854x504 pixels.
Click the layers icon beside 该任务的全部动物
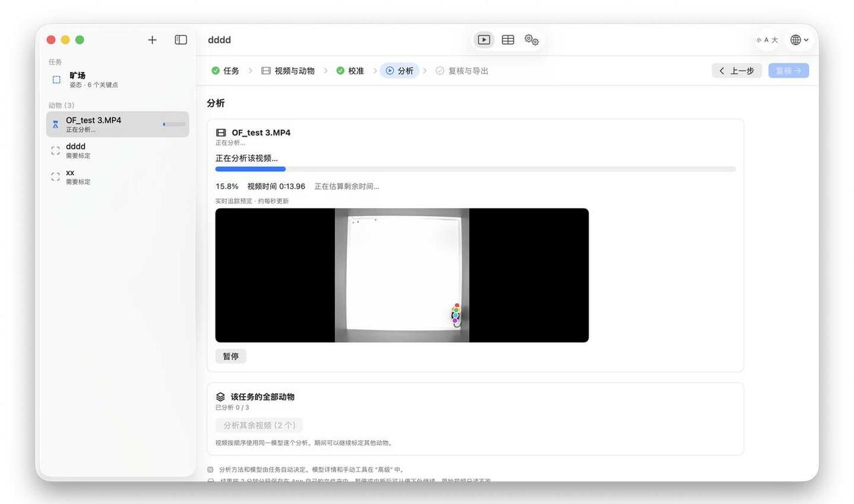point(221,397)
